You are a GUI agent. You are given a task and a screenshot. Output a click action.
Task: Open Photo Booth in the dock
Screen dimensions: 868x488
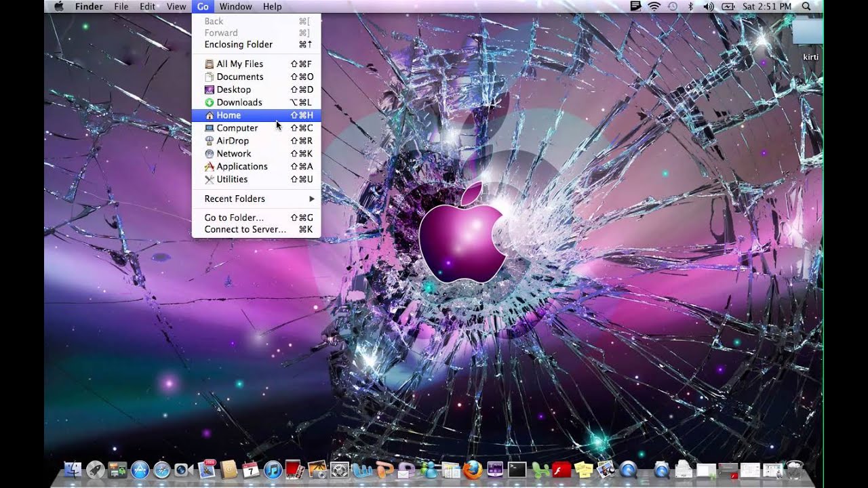(294, 469)
